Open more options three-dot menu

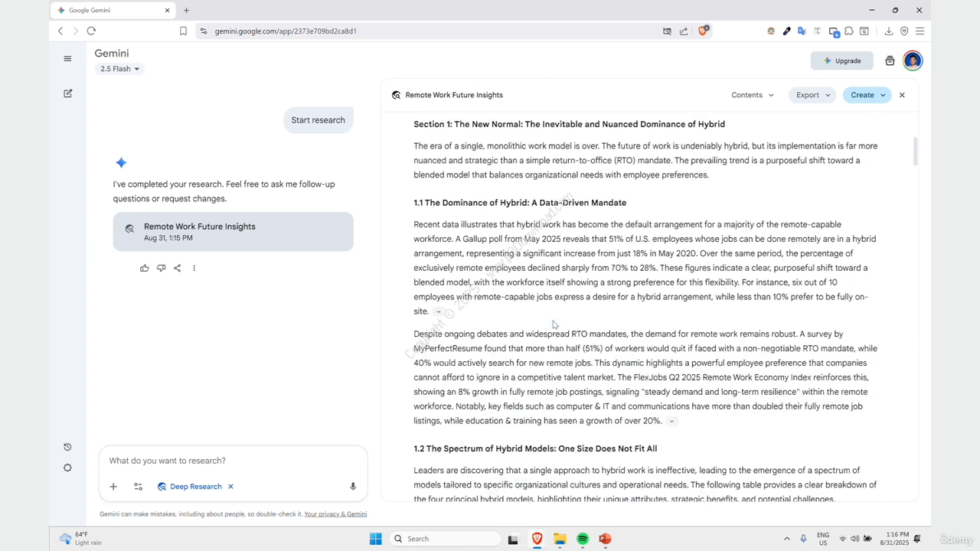point(194,268)
